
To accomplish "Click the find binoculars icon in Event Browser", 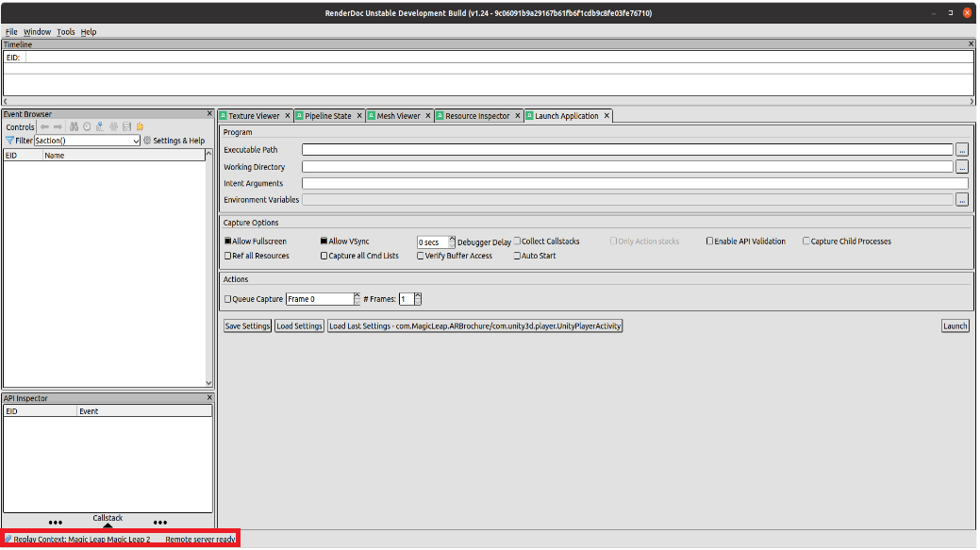I will [72, 126].
